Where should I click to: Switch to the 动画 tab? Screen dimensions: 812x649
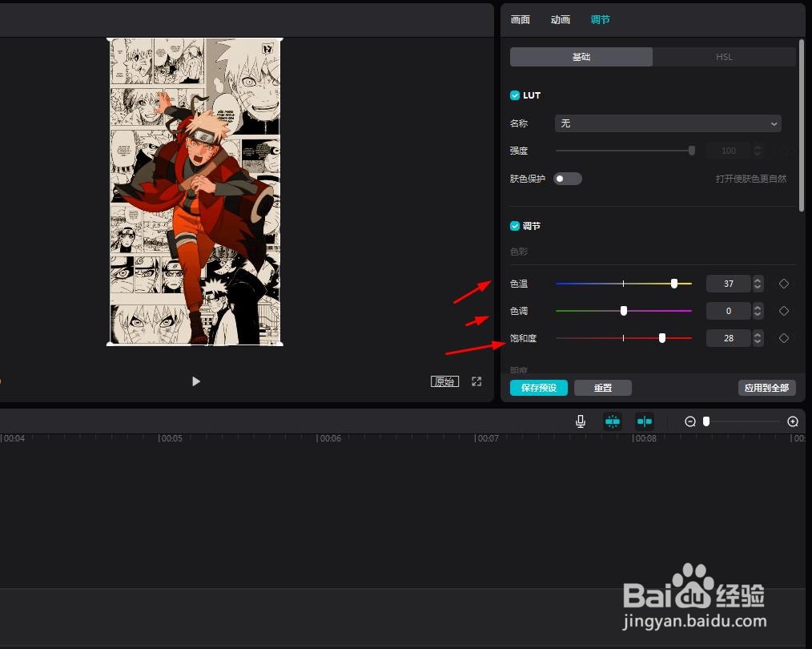(x=561, y=20)
